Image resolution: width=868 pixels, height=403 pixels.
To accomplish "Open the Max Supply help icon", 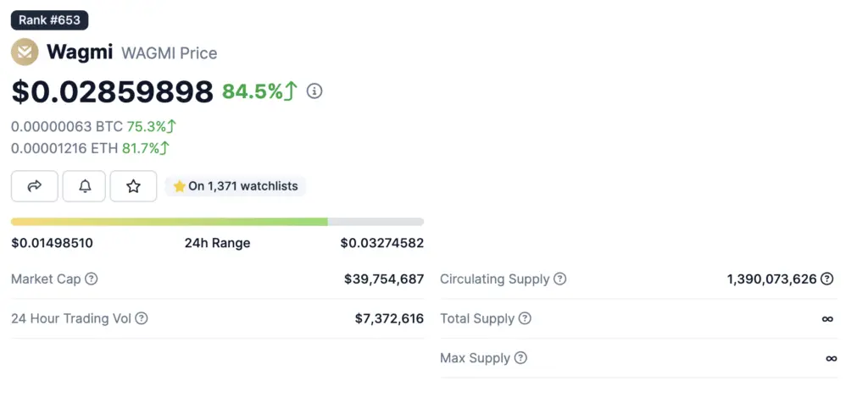I will pyautogui.click(x=520, y=358).
